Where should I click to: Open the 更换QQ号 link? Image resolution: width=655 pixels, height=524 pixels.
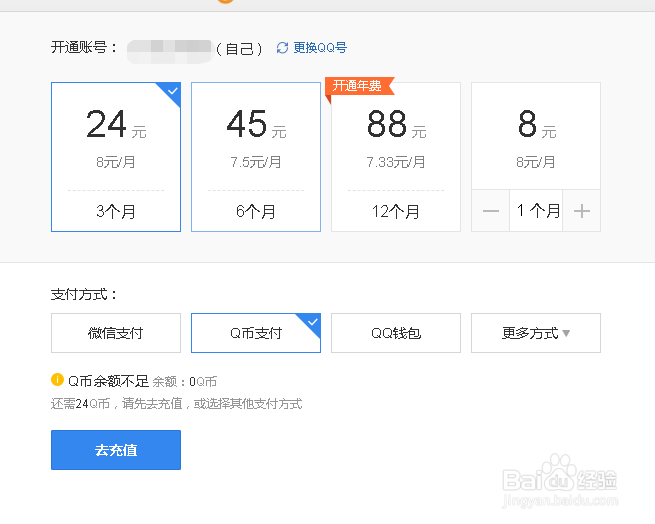pos(320,48)
